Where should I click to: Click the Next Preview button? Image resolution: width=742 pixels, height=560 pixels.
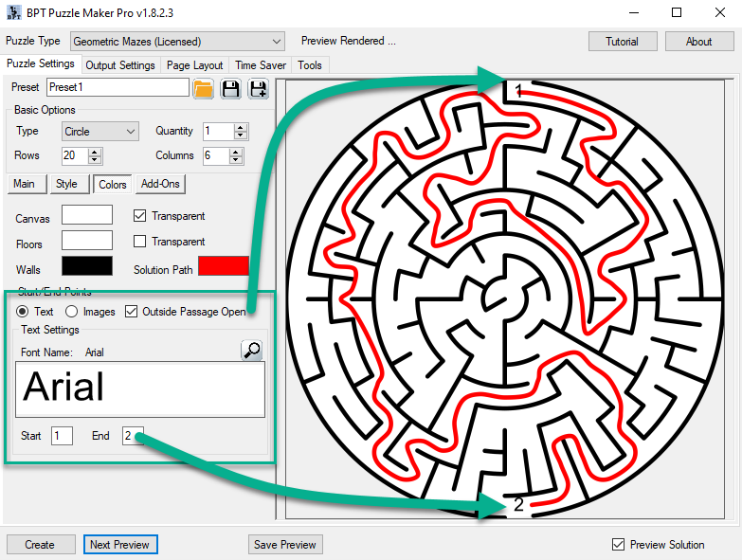tap(119, 545)
